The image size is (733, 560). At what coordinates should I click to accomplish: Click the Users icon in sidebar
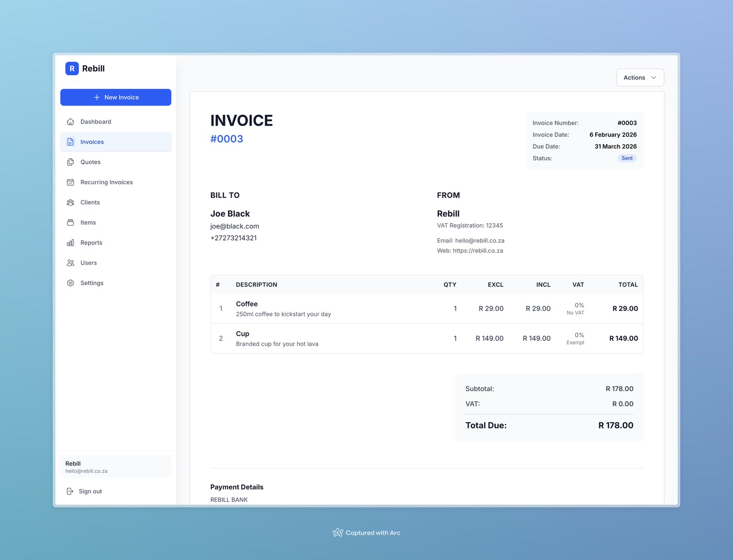pos(70,262)
